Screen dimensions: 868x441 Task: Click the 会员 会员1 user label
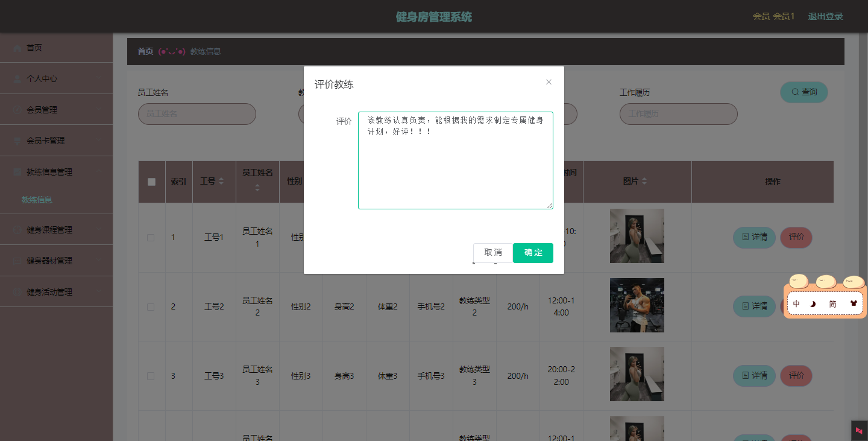(774, 16)
